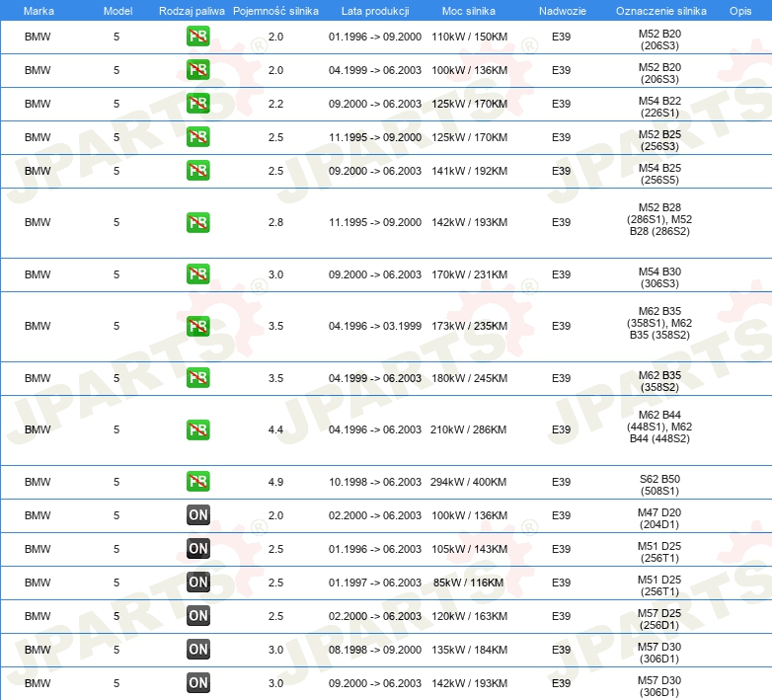This screenshot has height=700, width=772.
Task: Click the PB petrol icon for the 2.2 engine
Action: tap(197, 104)
